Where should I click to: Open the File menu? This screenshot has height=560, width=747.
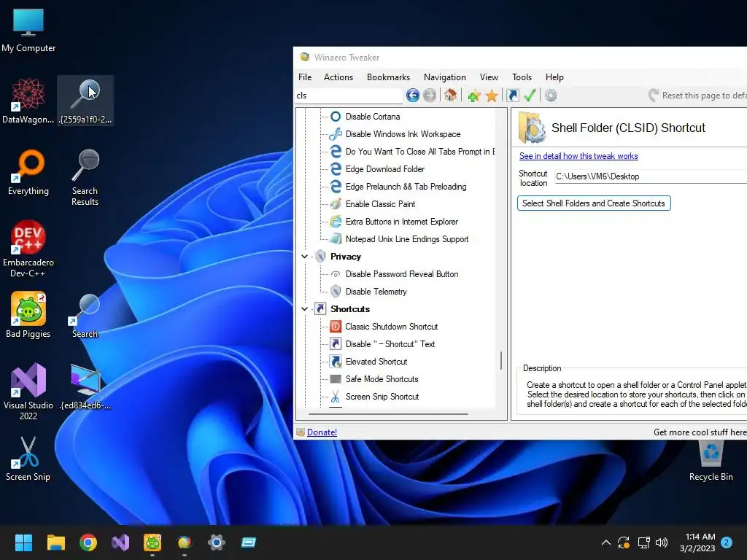305,77
